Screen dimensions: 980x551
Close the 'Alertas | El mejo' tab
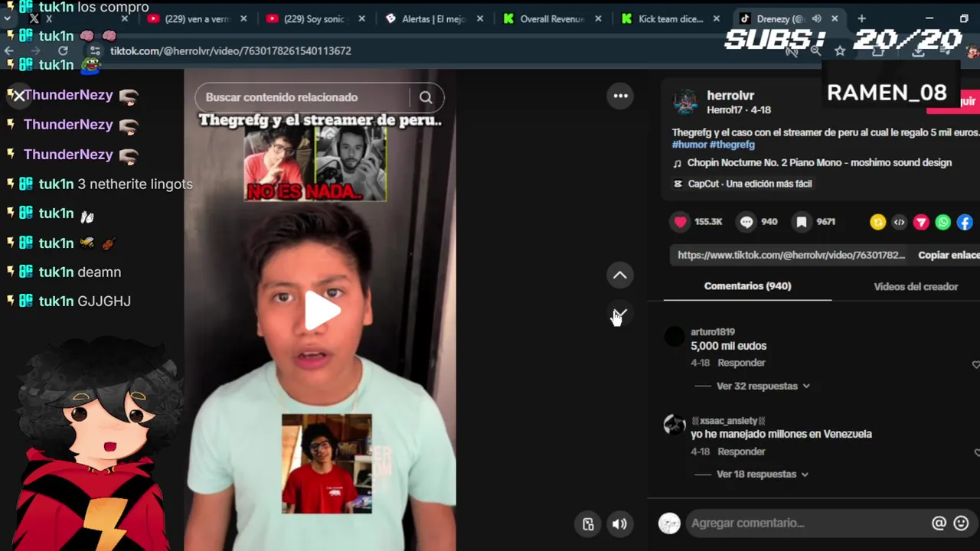point(480,19)
